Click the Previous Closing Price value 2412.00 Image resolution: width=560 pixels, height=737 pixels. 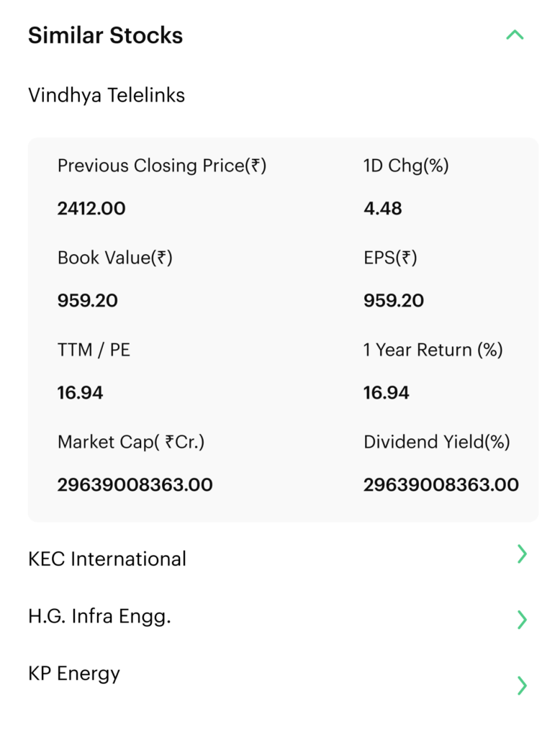91,209
